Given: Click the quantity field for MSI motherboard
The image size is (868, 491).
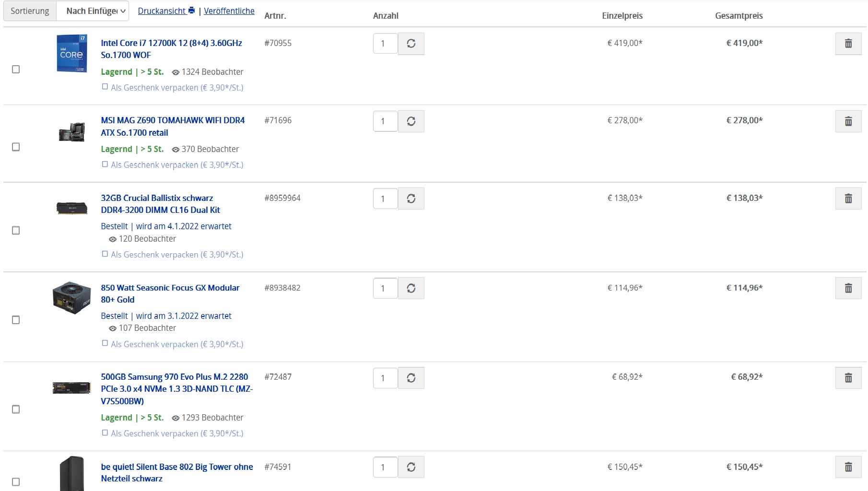Looking at the screenshot, I should coord(385,121).
